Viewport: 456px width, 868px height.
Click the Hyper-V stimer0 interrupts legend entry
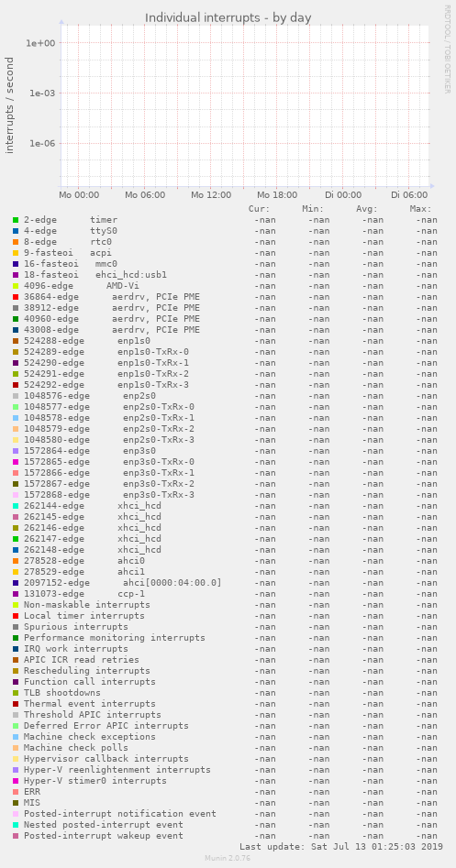(x=95, y=781)
